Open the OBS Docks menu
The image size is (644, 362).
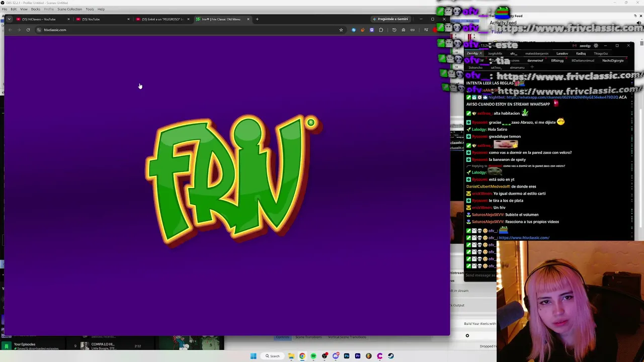point(36,9)
